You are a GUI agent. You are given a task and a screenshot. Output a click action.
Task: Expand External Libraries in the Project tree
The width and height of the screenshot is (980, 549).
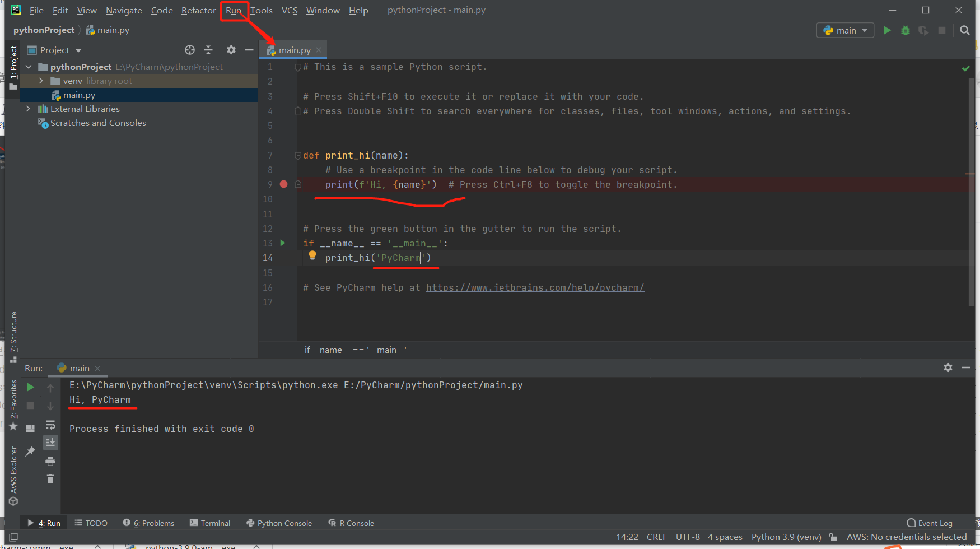pyautogui.click(x=28, y=109)
